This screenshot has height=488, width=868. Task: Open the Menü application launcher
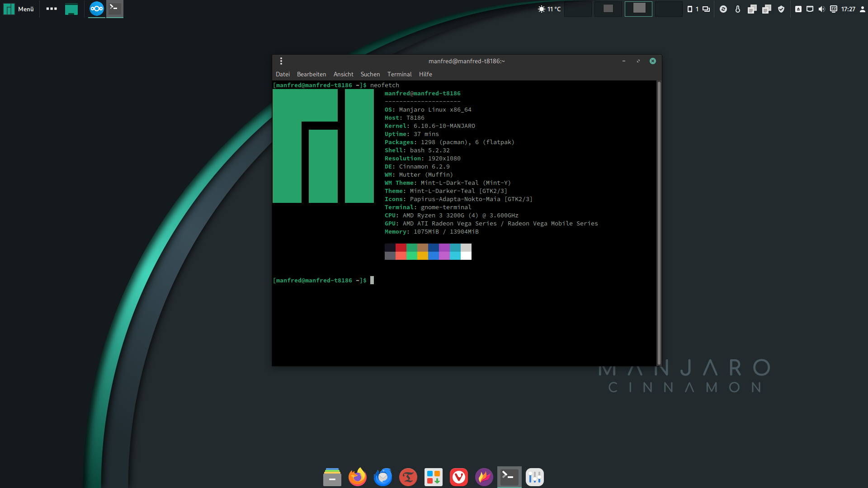(x=19, y=9)
